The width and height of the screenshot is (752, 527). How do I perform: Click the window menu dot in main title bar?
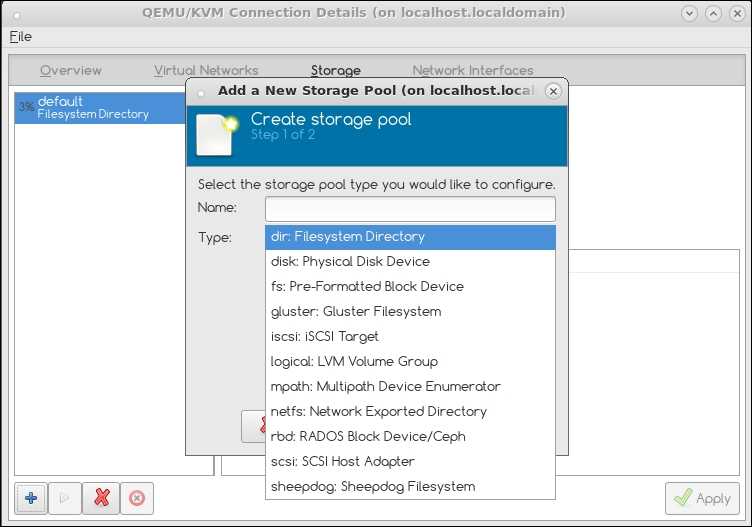[17, 15]
